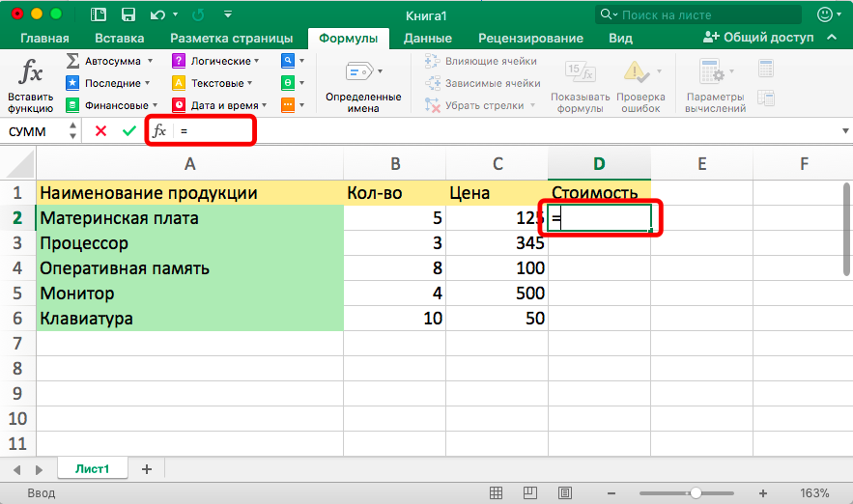Click the save disk icon
The image size is (853, 504).
(128, 14)
